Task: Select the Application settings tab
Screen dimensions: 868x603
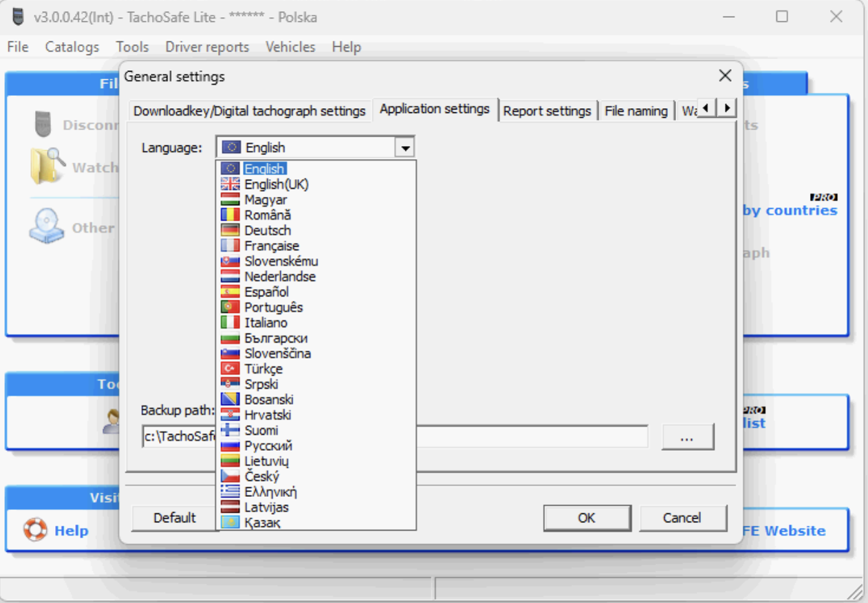Action: [435, 109]
